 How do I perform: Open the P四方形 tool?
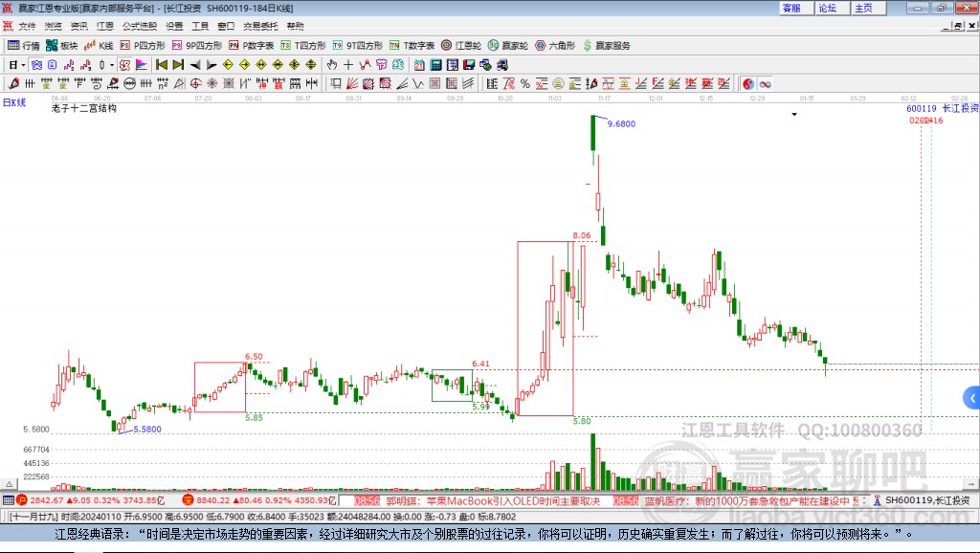[x=143, y=46]
